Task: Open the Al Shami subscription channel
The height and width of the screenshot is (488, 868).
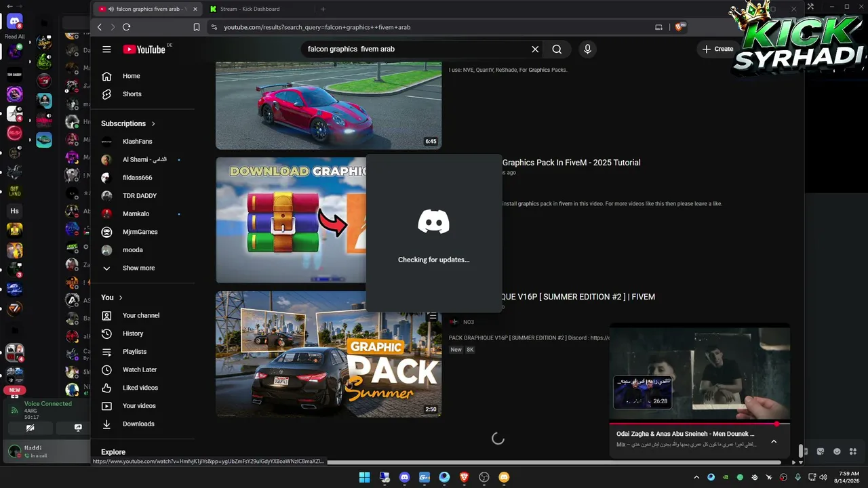Action: 144,159
